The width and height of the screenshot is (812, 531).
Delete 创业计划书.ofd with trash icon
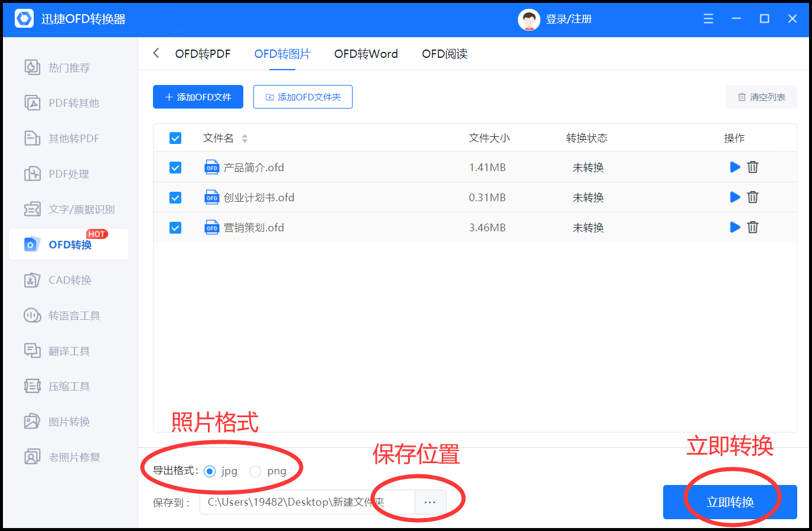752,197
